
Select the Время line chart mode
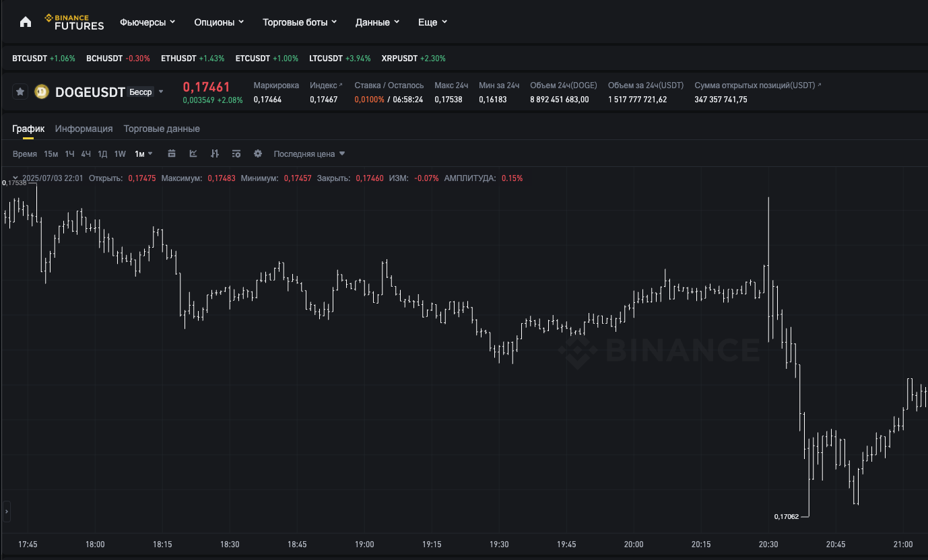click(25, 154)
